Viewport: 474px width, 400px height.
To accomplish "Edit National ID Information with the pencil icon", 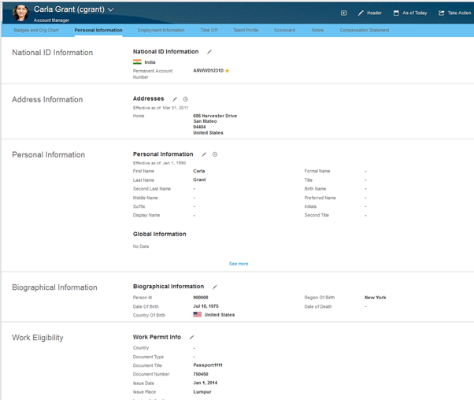I will (x=209, y=52).
